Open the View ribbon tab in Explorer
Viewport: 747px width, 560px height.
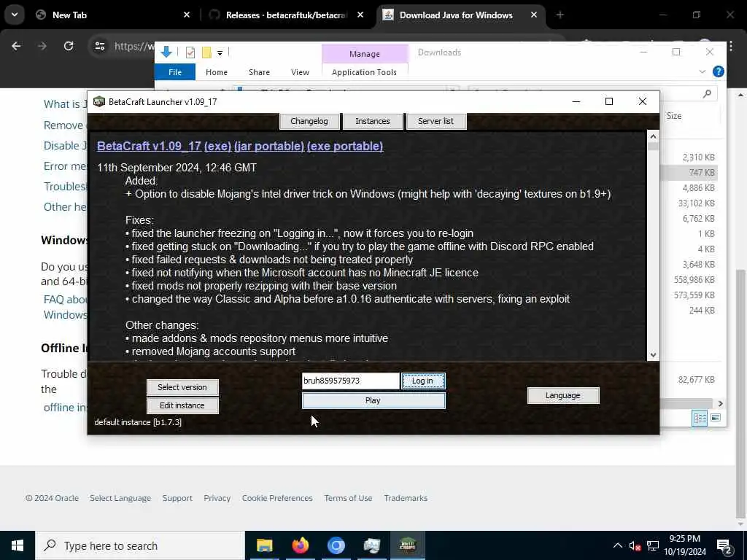(x=300, y=72)
